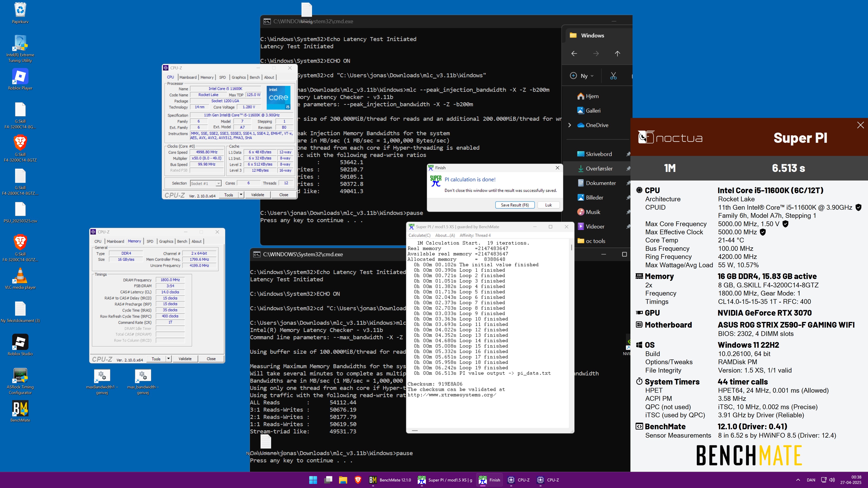Open the PSU_20250325.csv file icon
The height and width of the screenshot is (488, 868).
(20, 213)
